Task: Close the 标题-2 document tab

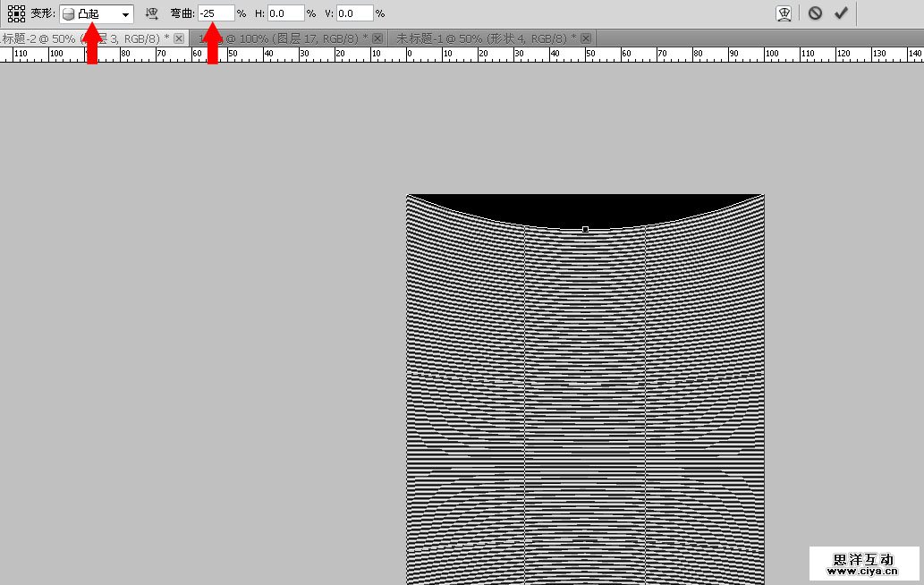Action: (179, 38)
